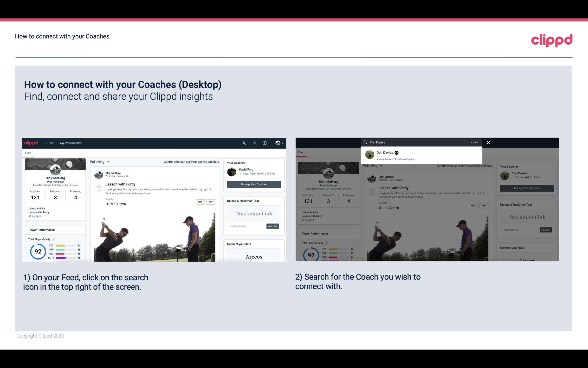
Task: Open the Home navigation menu item
Action: [50, 143]
